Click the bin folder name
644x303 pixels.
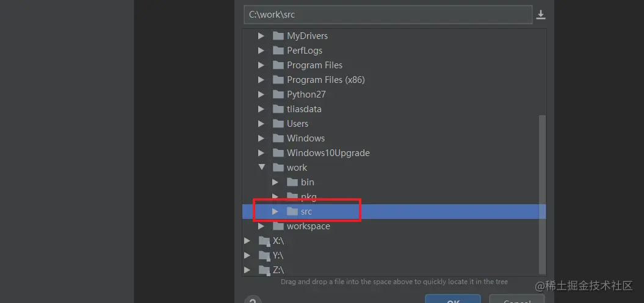point(307,182)
